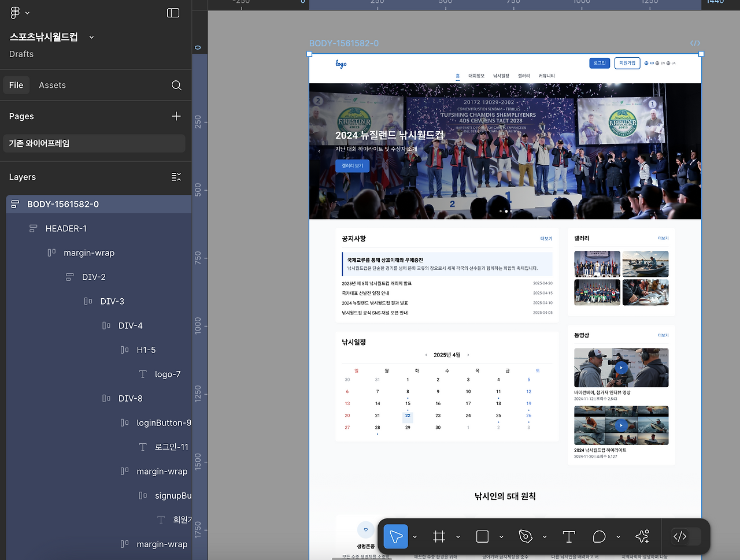Select the Comment tool
This screenshot has height=560, width=740.
[600, 537]
